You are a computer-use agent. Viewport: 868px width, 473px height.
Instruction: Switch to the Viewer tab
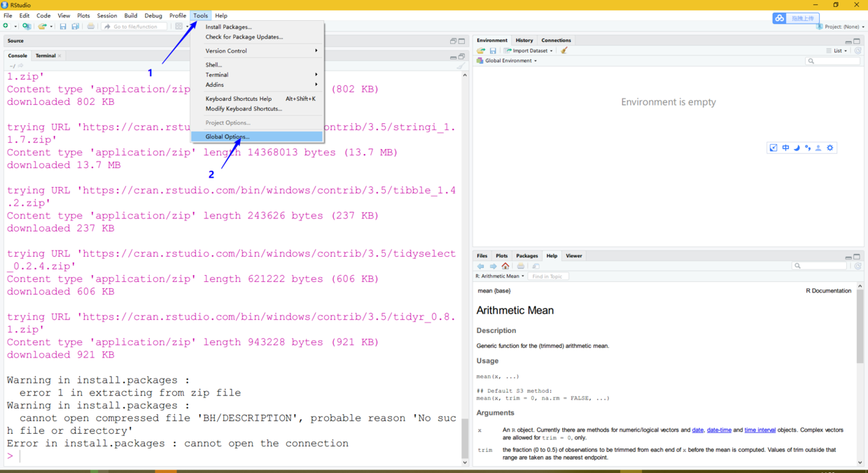[x=574, y=256]
